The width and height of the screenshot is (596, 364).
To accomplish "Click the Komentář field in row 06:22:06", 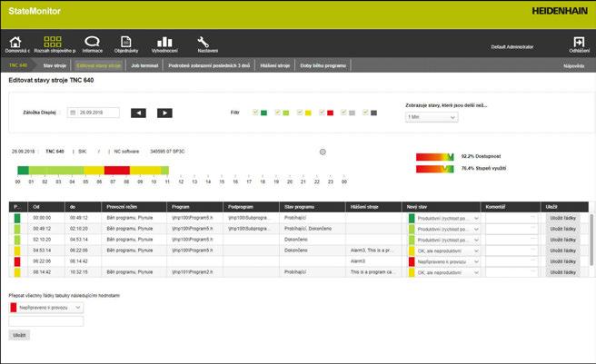I will (512, 261).
